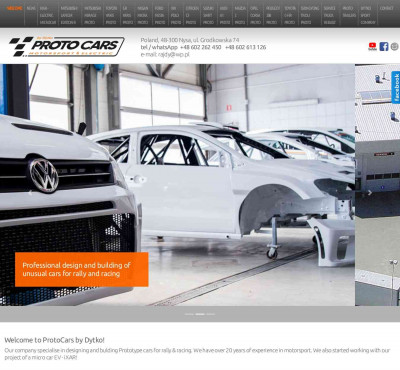Open BMW Electric Microcar menu item
The image size is (400, 370).
coord(48,15)
